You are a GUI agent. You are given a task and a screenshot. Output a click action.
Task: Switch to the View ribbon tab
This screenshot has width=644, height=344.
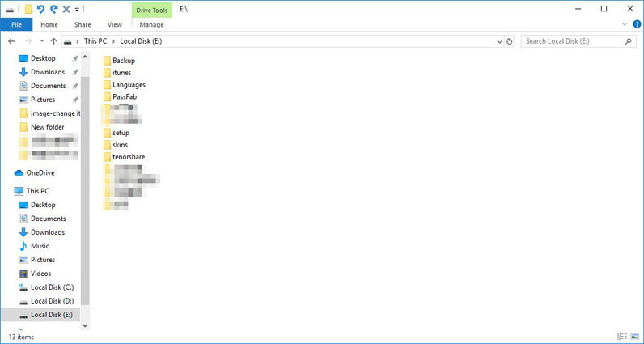(x=115, y=25)
